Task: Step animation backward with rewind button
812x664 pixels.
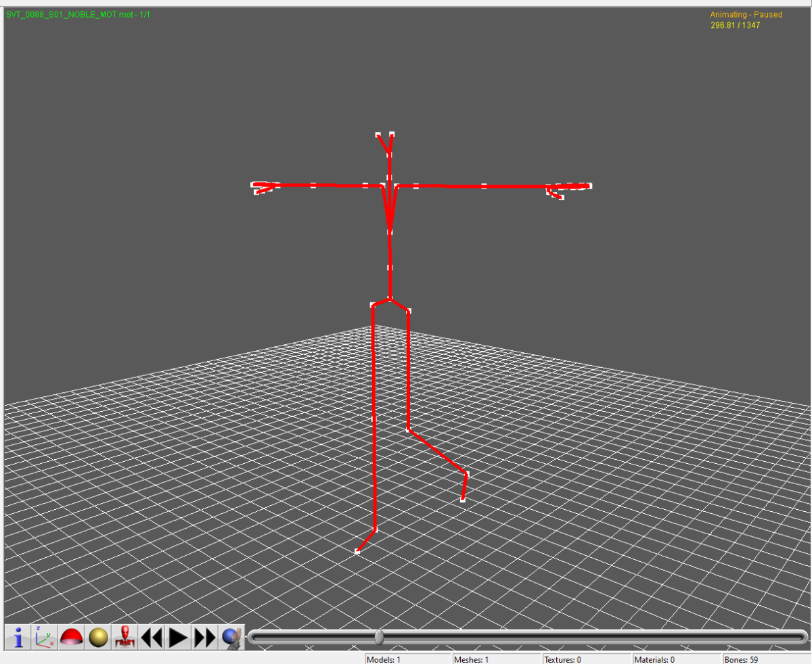Action: coord(152,637)
